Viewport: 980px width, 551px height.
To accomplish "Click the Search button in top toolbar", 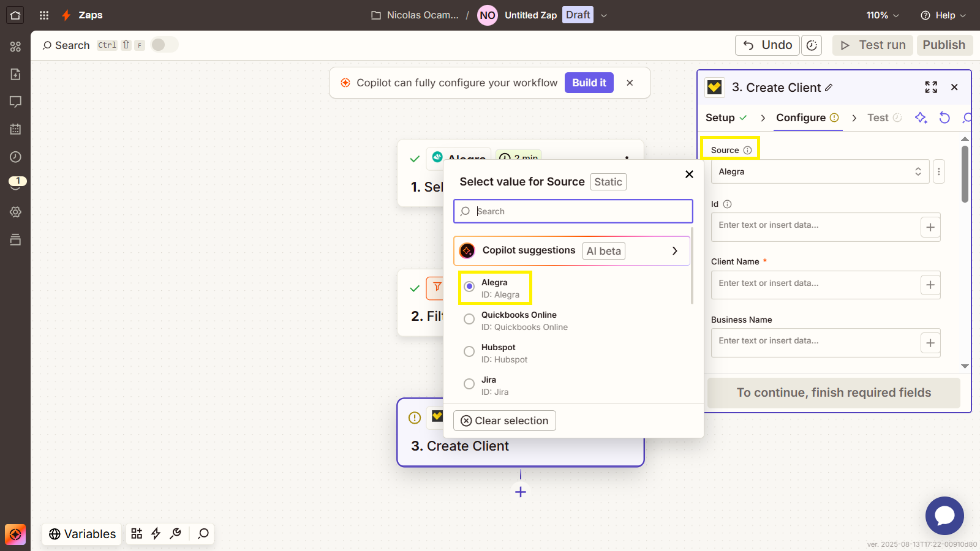I will 66,45.
